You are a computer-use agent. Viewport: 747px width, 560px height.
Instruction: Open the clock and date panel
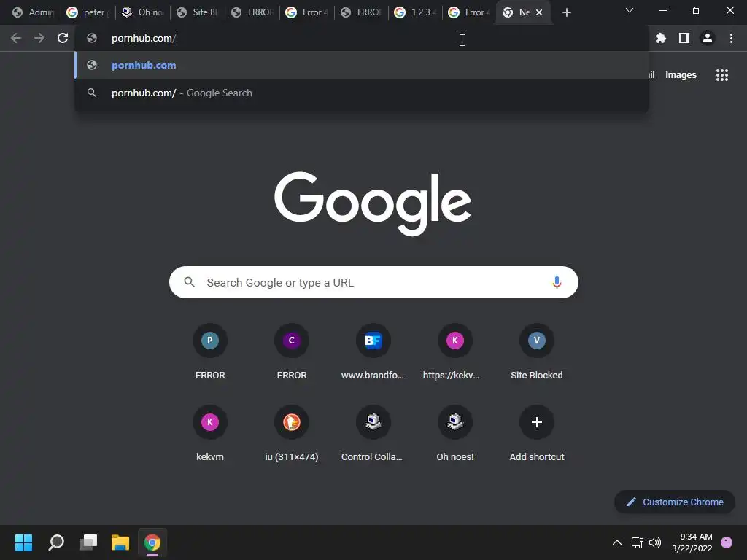692,542
